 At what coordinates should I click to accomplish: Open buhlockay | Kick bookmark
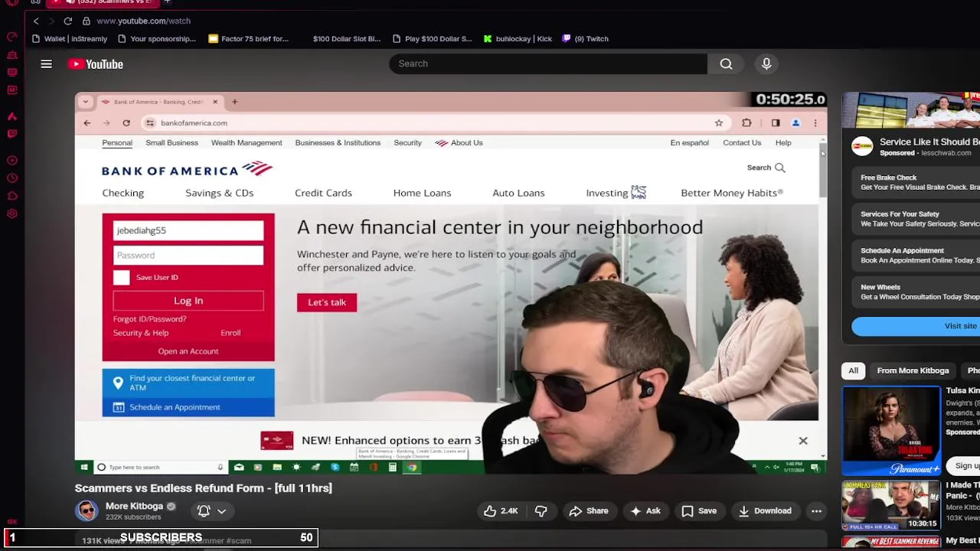coord(518,38)
